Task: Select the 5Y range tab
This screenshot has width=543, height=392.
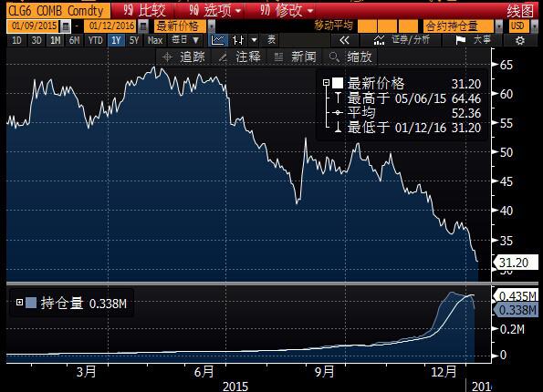Action: [134, 40]
